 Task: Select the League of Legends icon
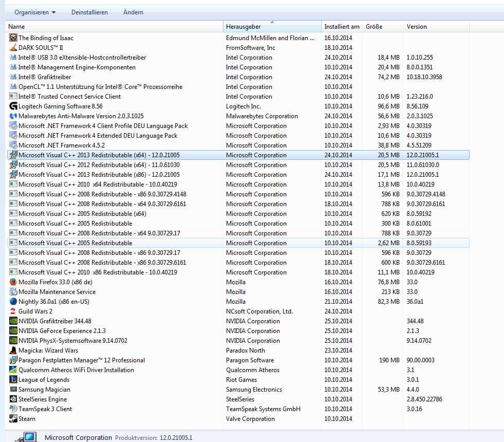[13, 380]
